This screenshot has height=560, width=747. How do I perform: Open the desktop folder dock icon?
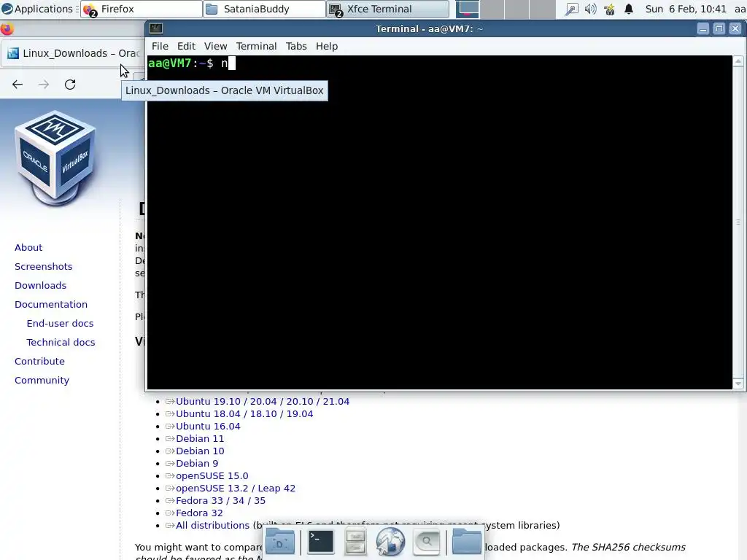coord(279,542)
